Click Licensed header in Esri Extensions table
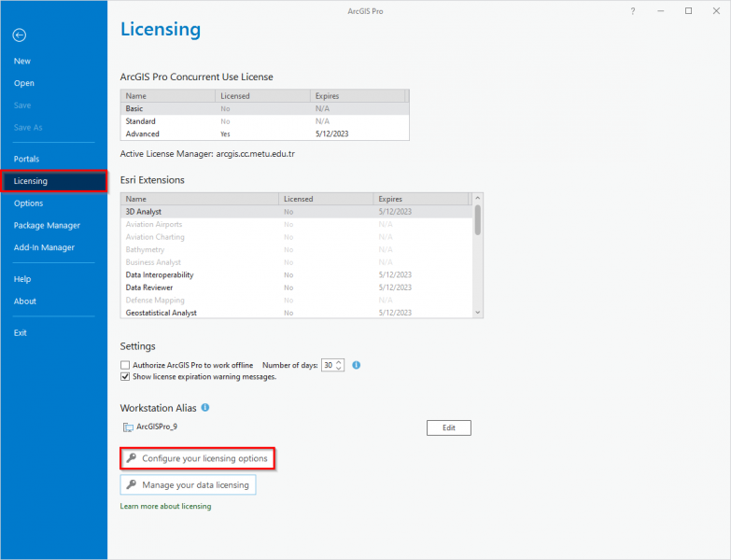Screen dimensions: 731x560 click(326, 199)
